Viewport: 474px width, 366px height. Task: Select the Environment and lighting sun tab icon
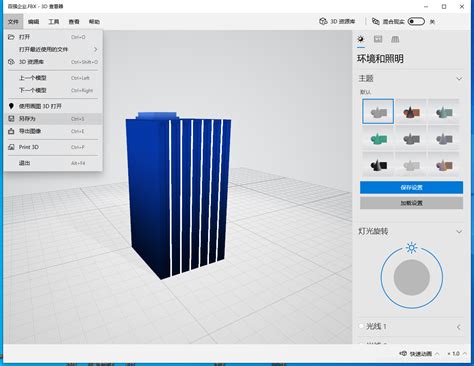tap(361, 39)
